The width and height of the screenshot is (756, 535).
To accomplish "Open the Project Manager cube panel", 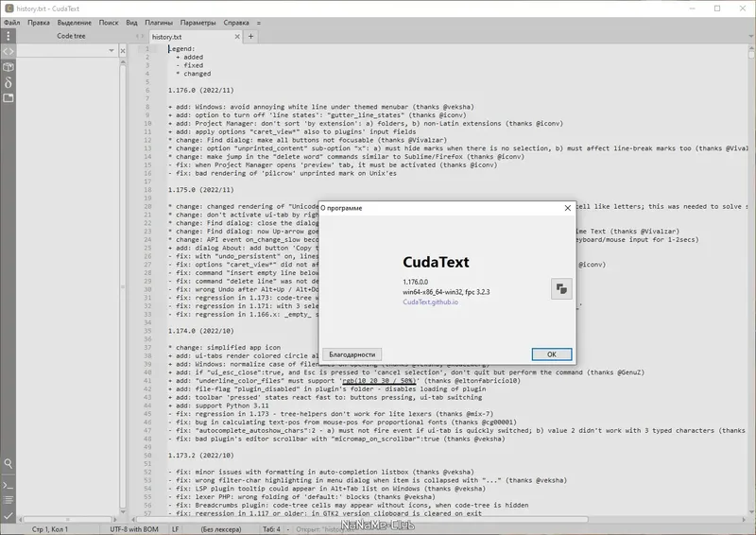I will point(9,67).
